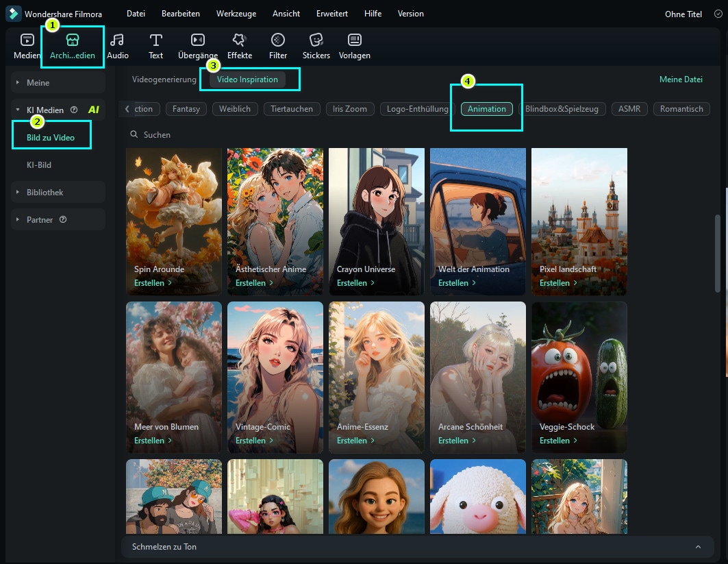Click Erstellen on Meer von Blumen card

[x=153, y=440]
